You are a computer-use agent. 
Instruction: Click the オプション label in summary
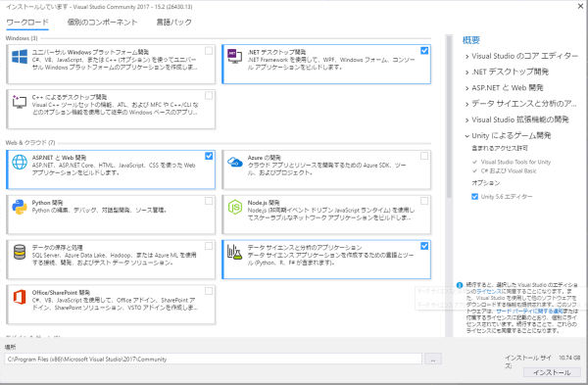click(486, 183)
